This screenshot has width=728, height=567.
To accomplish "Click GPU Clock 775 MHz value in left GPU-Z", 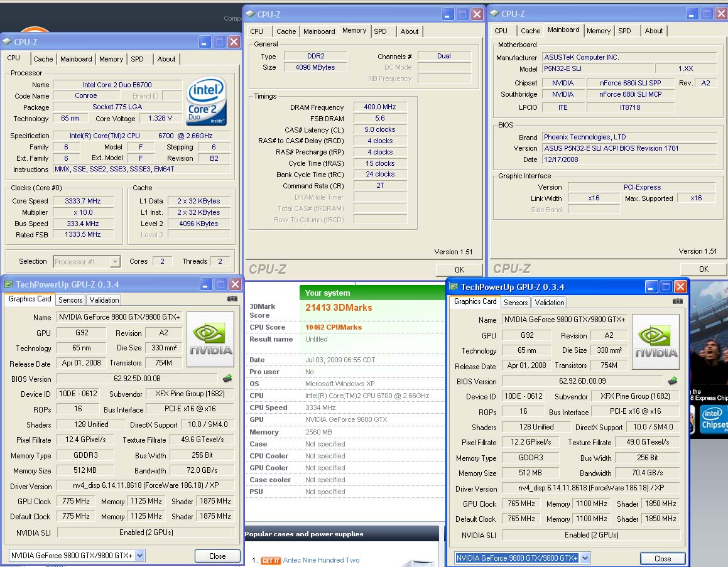I will pyautogui.click(x=75, y=501).
